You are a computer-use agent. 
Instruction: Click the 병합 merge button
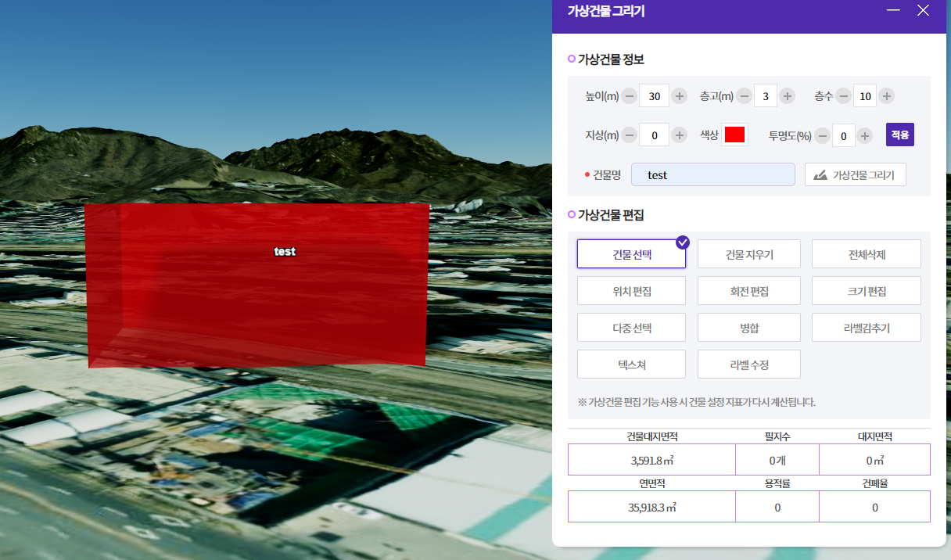(x=749, y=328)
